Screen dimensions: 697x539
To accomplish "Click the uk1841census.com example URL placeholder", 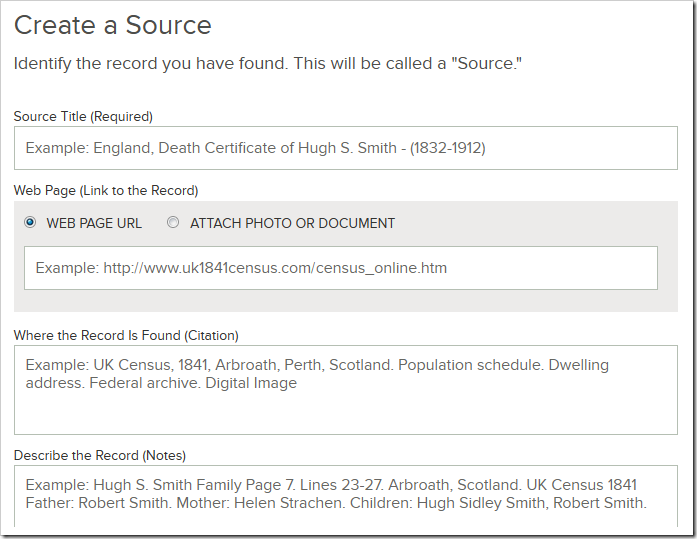I will (241, 268).
